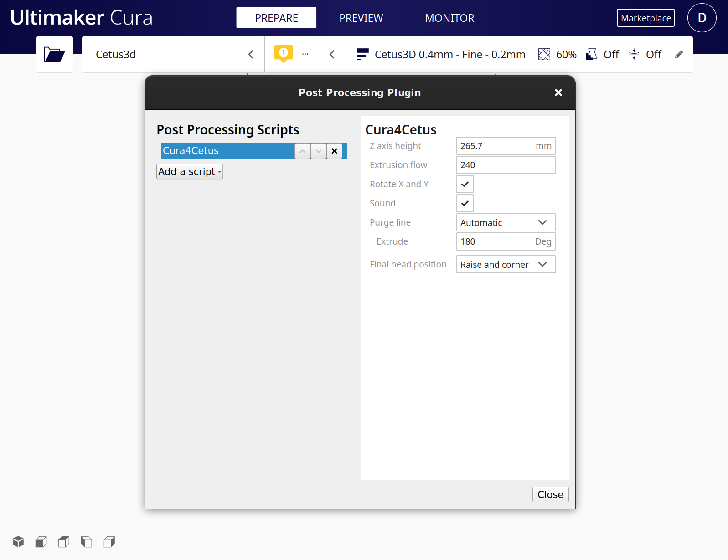Edit the Extrusion flow field

pyautogui.click(x=506, y=165)
